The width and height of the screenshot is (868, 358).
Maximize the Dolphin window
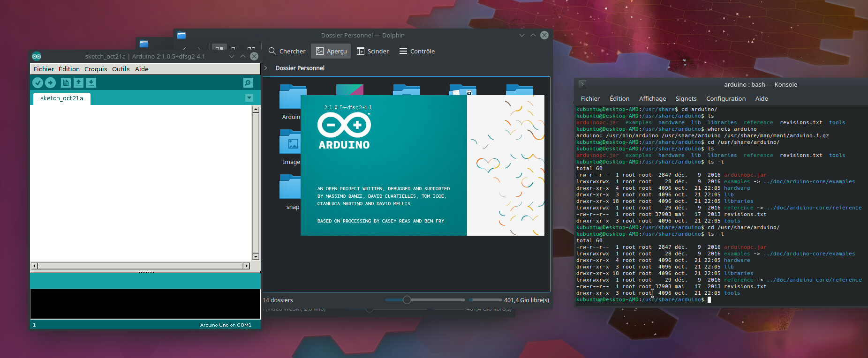click(533, 35)
